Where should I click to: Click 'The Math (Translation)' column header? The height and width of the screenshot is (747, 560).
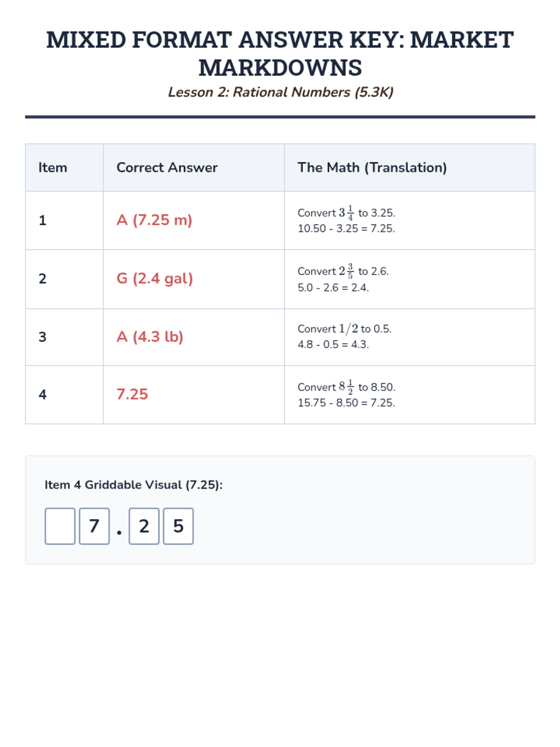pyautogui.click(x=372, y=168)
